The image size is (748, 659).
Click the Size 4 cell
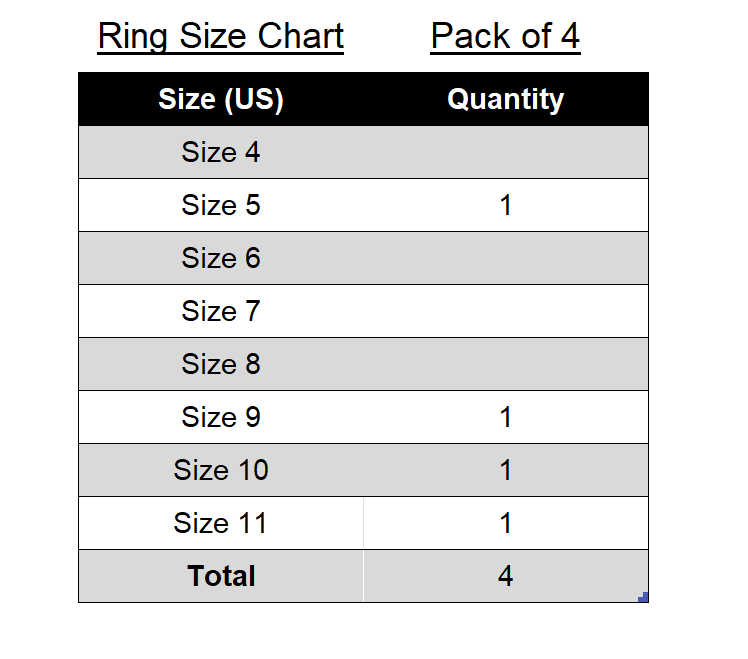coord(221,152)
